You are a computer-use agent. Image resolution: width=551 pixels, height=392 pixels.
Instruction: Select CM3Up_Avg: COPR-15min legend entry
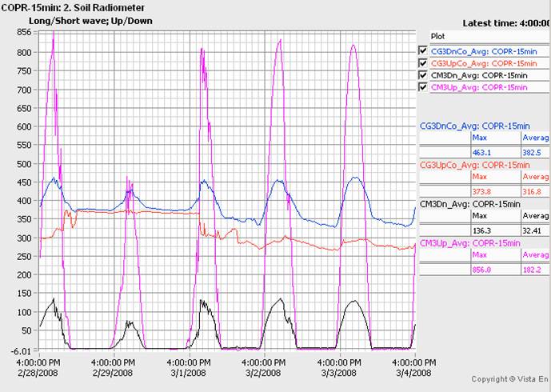click(x=479, y=87)
